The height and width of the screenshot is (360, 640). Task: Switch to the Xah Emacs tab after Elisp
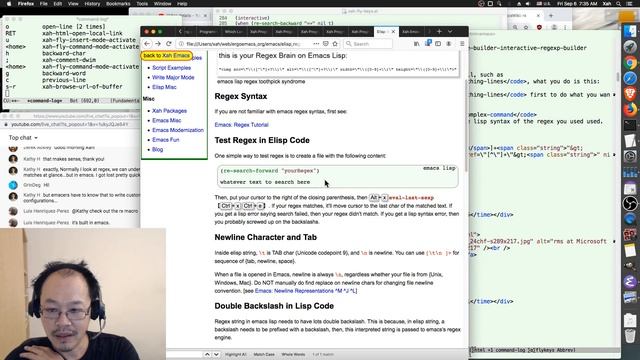pyautogui.click(x=411, y=31)
